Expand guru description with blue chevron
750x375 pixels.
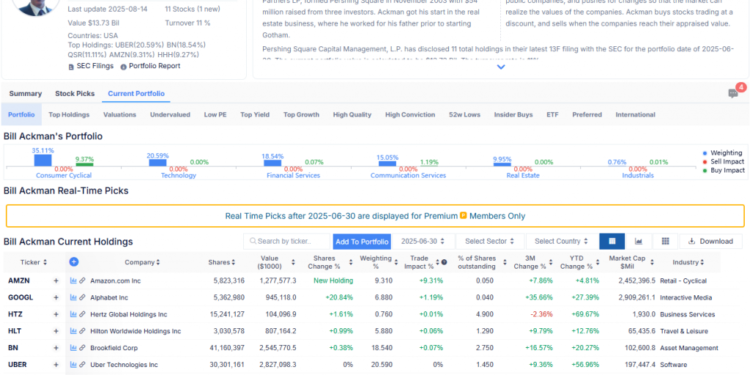501,67
